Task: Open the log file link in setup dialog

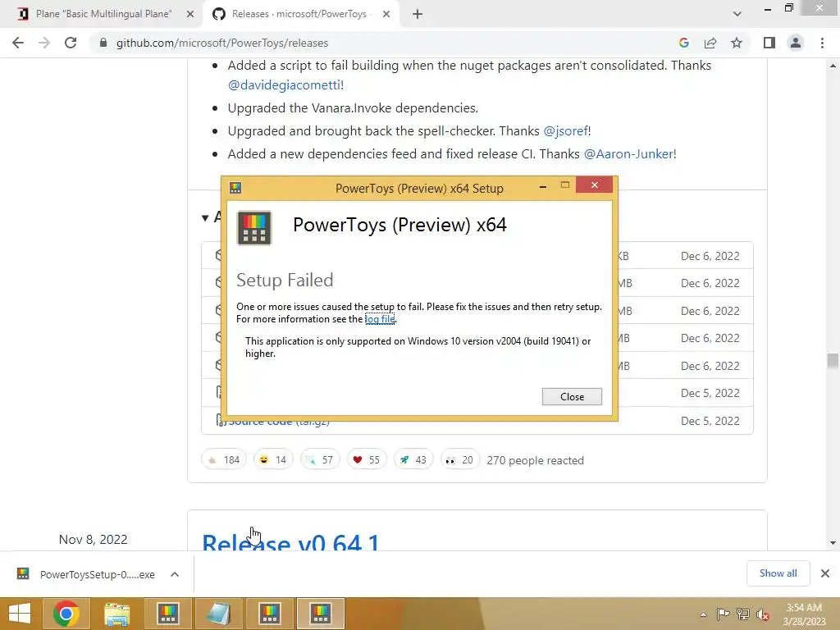Action: [380, 319]
